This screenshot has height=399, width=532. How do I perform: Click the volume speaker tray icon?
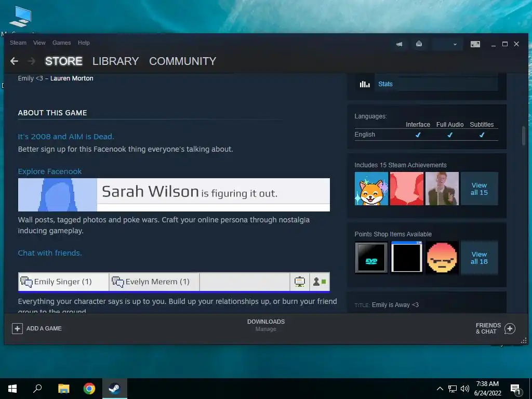pos(465,389)
